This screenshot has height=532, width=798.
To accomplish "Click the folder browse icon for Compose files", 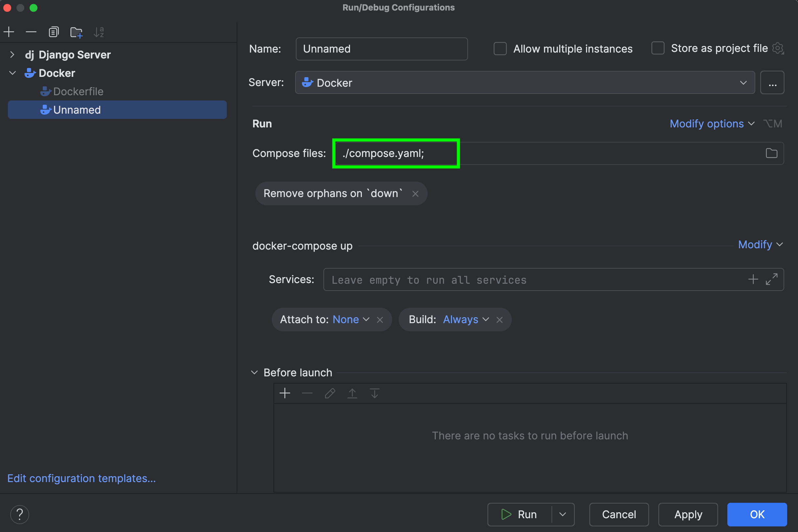I will [x=772, y=153].
